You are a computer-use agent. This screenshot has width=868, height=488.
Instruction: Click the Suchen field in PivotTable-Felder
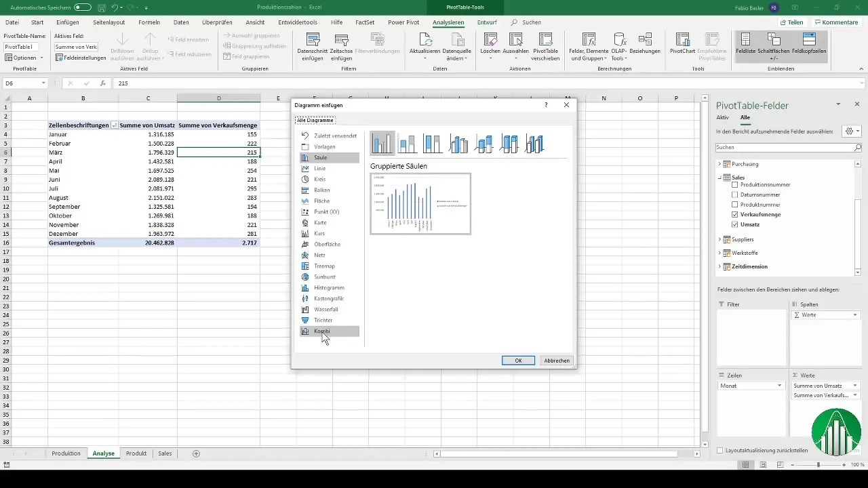788,147
